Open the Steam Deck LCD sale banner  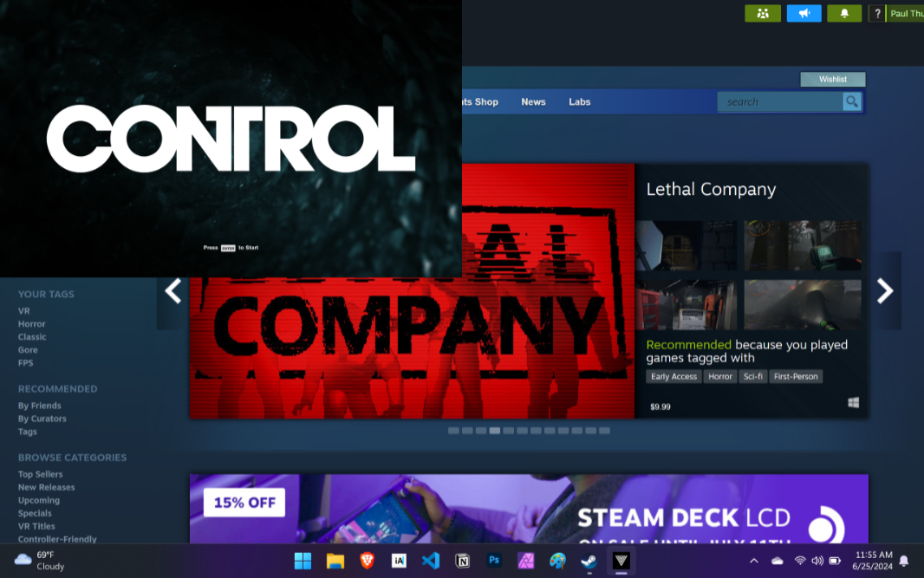pos(529,509)
